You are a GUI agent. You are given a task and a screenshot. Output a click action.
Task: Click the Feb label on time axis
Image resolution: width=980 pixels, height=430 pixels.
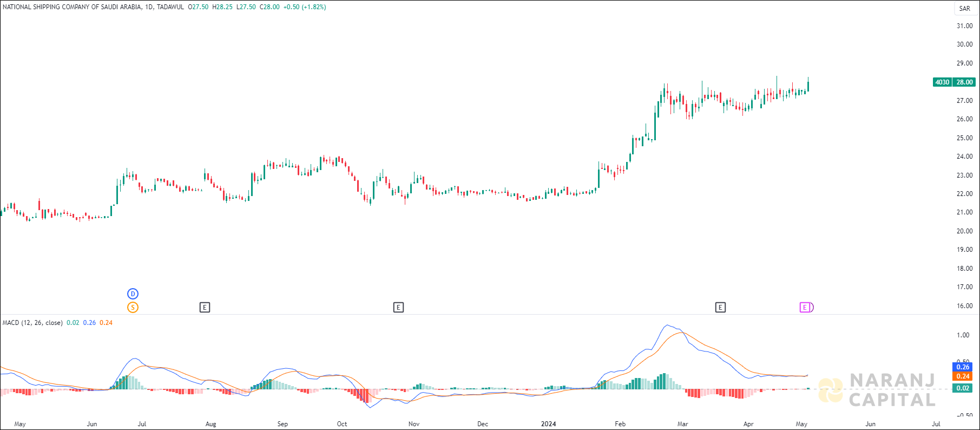click(620, 424)
